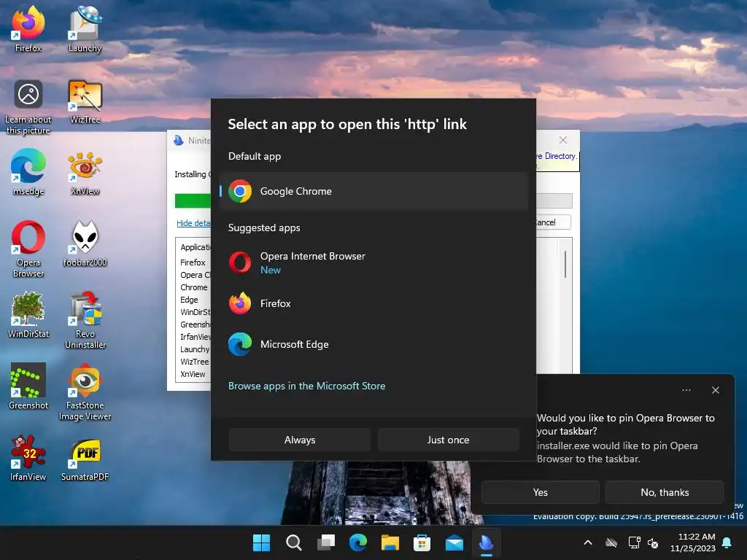This screenshot has height=560, width=747.
Task: Open the clock showing 11:22 AM
Action: 693,542
